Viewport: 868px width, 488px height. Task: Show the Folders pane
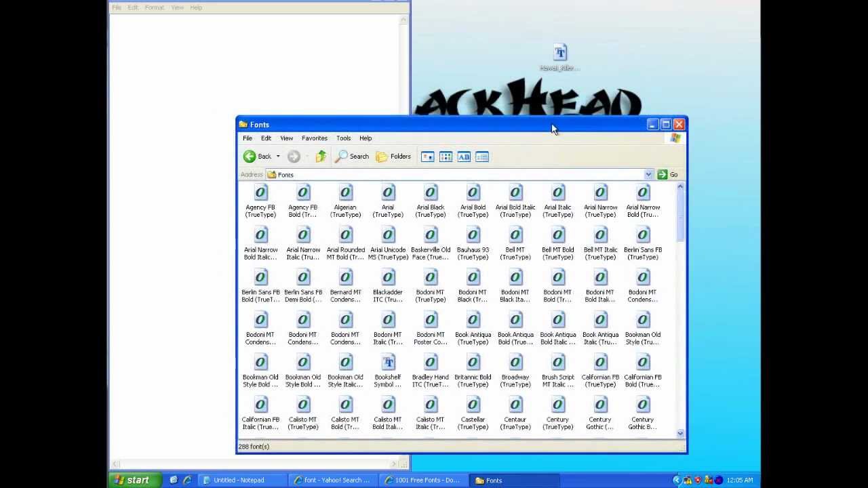coord(393,157)
